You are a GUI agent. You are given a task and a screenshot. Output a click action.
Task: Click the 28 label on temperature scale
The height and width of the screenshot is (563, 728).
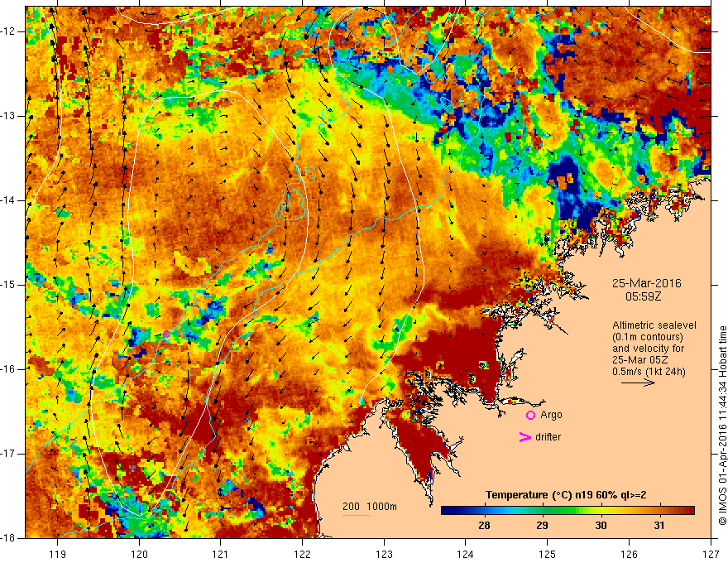[x=484, y=526]
